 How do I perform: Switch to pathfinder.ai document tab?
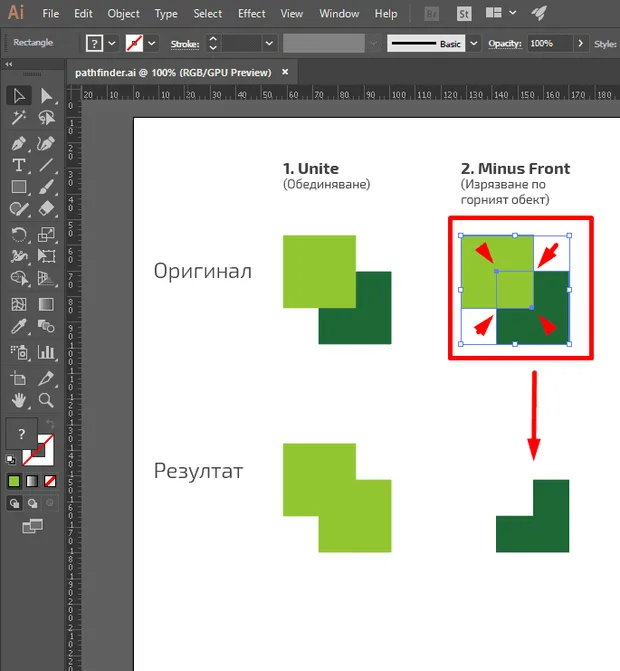coord(173,72)
